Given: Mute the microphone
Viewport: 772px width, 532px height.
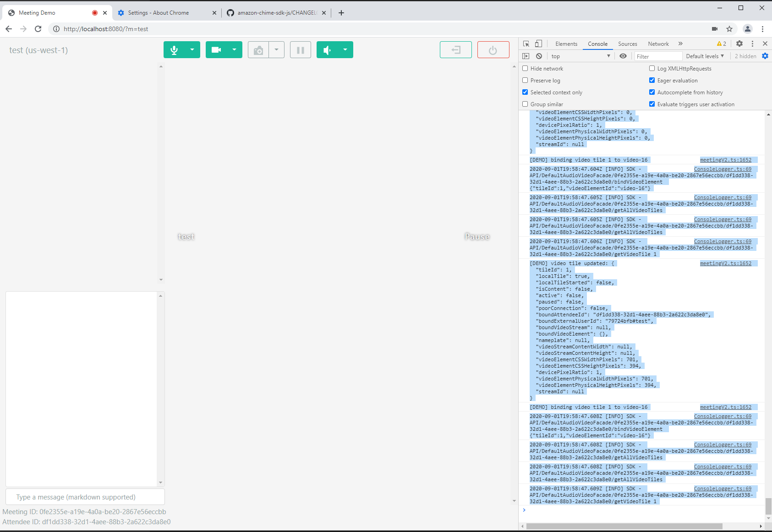Looking at the screenshot, I should click(x=175, y=49).
